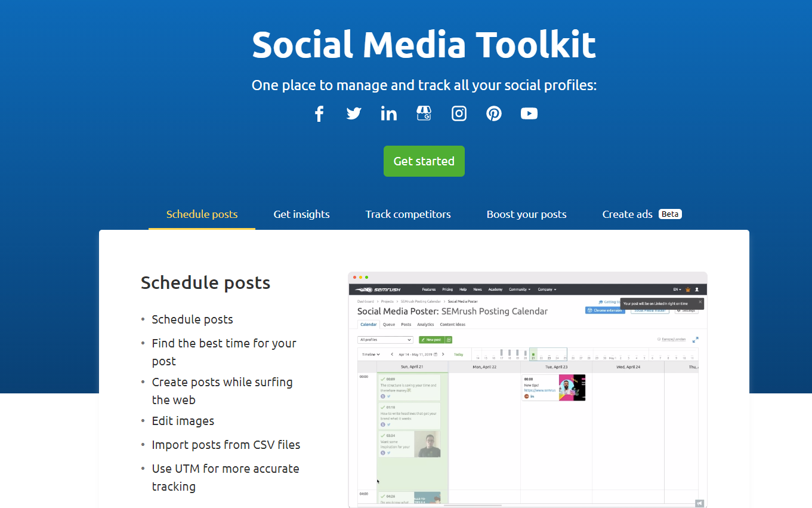Click the Find the best time for your post bullet
The image size is (812, 508).
click(224, 352)
